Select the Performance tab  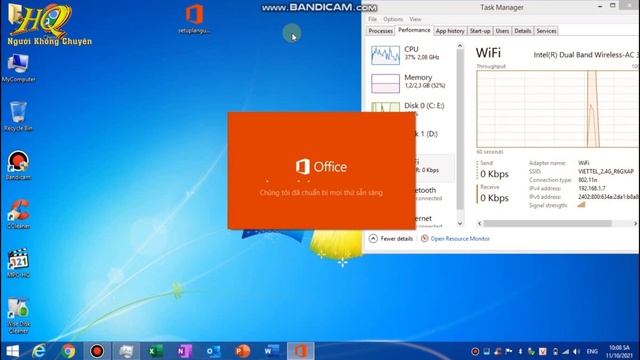point(414,30)
